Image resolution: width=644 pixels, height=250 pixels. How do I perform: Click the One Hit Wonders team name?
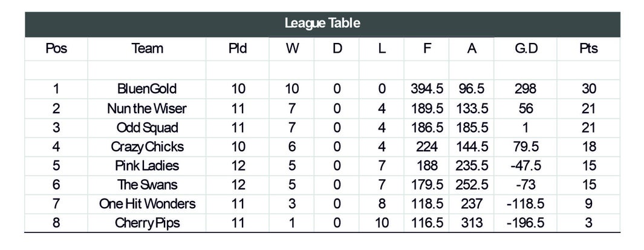click(147, 204)
